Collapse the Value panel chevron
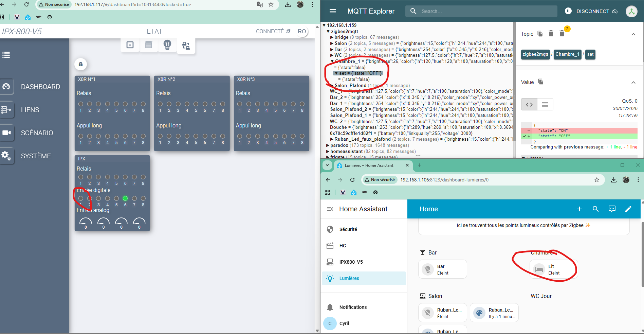The image size is (644, 334). (x=633, y=82)
